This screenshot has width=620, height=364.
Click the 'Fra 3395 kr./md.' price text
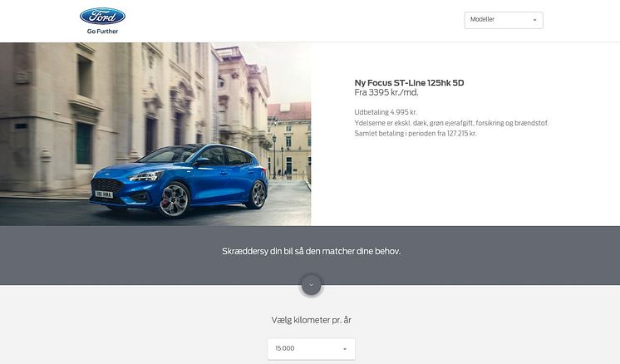pyautogui.click(x=386, y=93)
